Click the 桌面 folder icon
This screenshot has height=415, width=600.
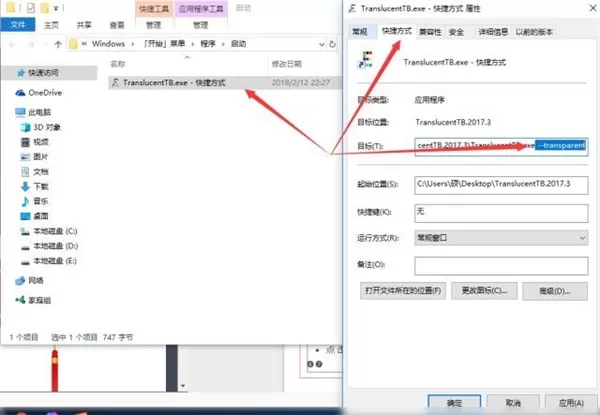click(25, 216)
